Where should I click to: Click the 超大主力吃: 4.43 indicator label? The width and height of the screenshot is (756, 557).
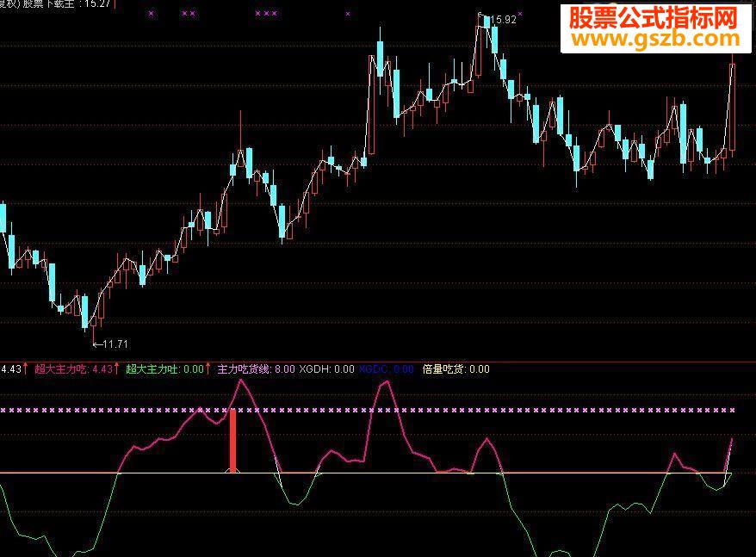[x=74, y=369]
